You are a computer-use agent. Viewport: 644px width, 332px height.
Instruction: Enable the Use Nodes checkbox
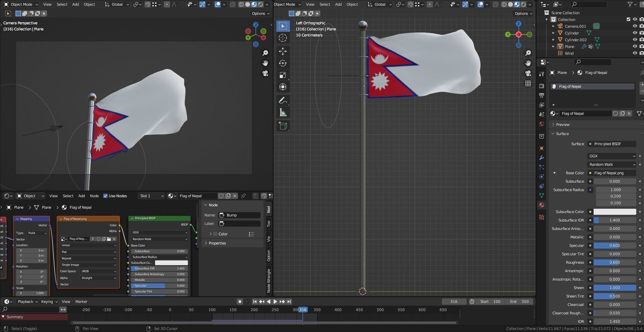click(x=106, y=196)
